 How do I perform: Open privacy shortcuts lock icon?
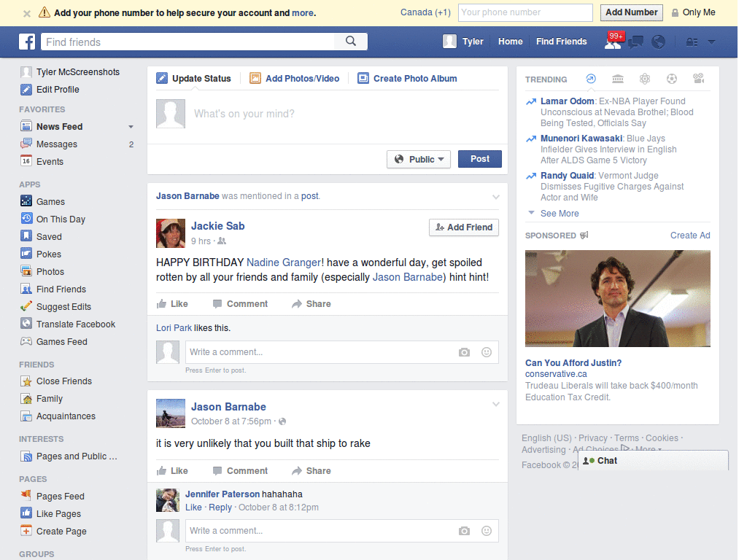tap(692, 42)
